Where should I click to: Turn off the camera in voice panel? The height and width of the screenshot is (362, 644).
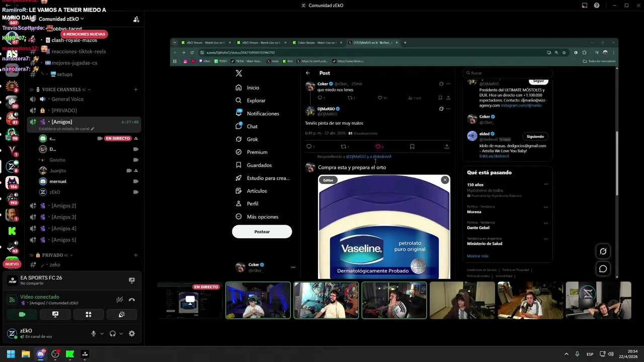22,314
